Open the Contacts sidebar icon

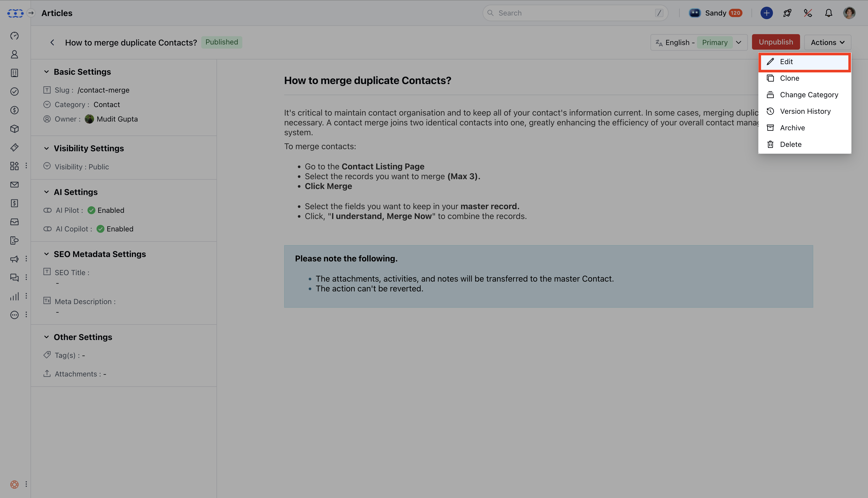[14, 54]
